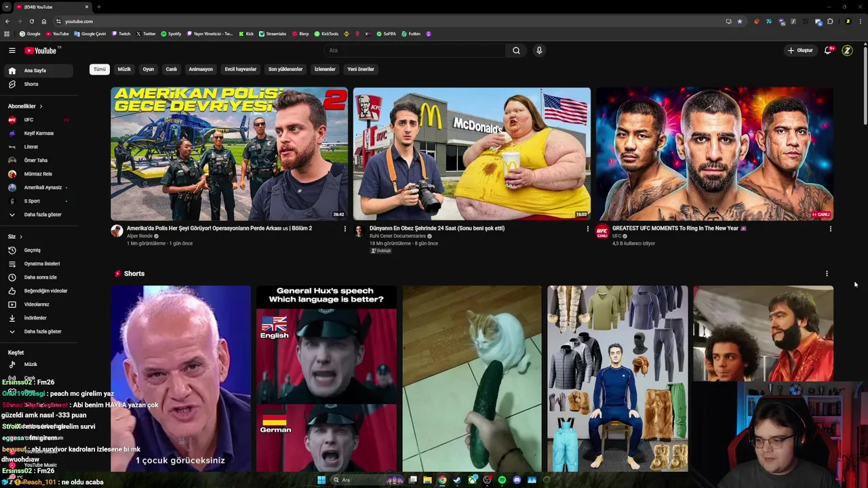The height and width of the screenshot is (488, 868).
Task: Play the McDonald's obez şehir video thumbnail
Action: point(472,154)
